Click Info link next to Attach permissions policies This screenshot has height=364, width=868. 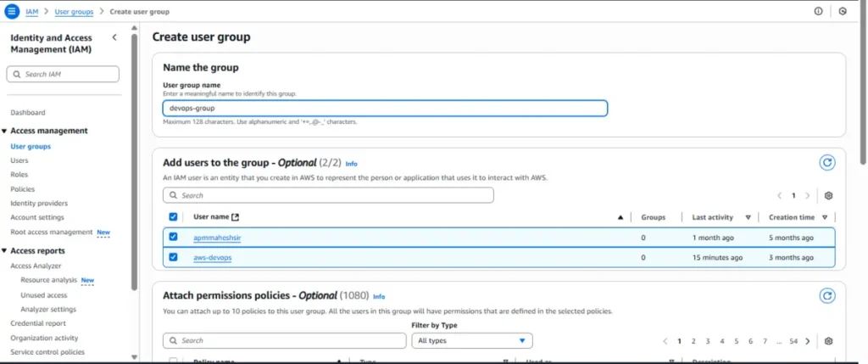click(x=379, y=296)
